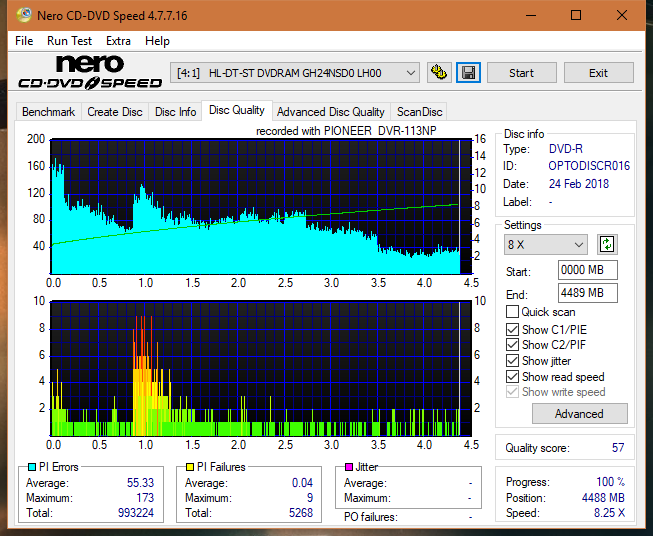Open the drive selection dropdown
Image resolution: width=653 pixels, height=536 pixels.
click(x=295, y=73)
